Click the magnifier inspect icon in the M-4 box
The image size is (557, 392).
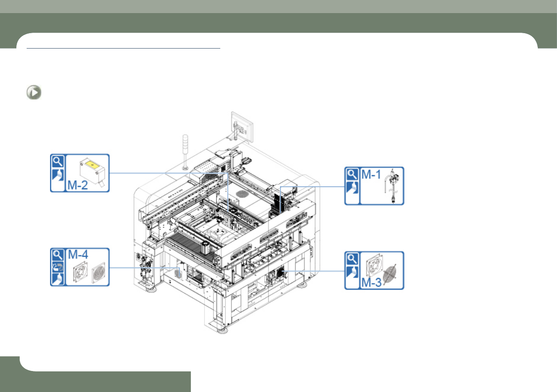(x=58, y=256)
